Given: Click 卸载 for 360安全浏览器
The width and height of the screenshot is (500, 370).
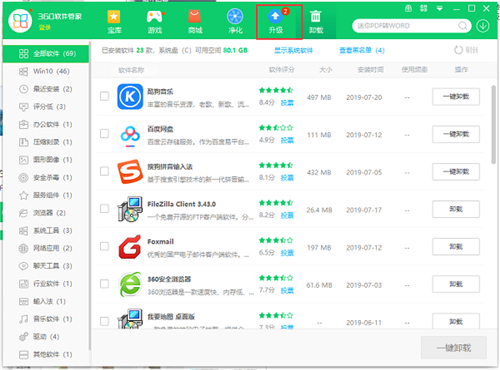Looking at the screenshot, I should click(x=456, y=284).
